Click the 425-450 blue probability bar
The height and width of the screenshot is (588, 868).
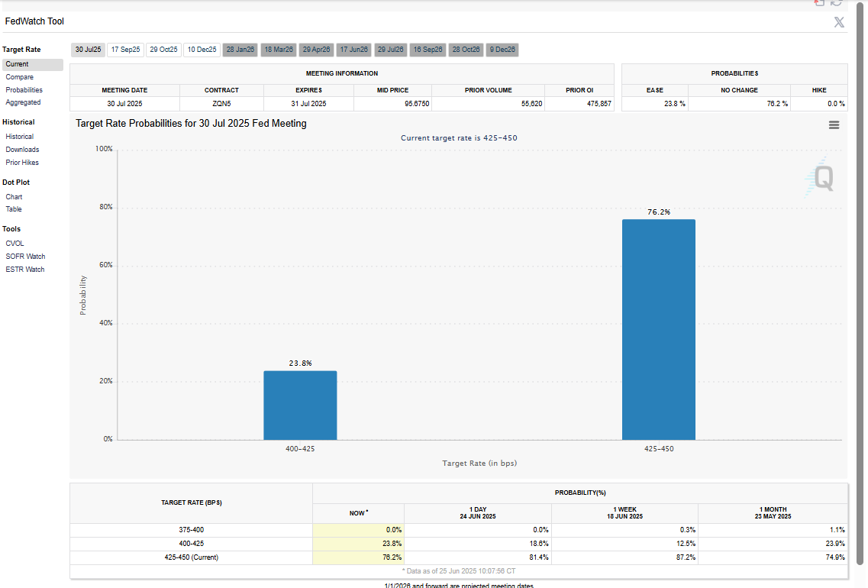658,329
